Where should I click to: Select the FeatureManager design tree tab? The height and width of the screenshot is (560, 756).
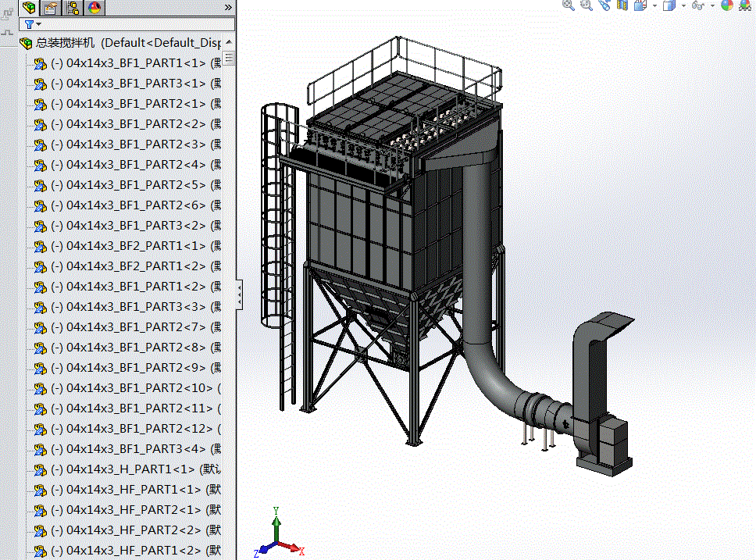pos(30,9)
